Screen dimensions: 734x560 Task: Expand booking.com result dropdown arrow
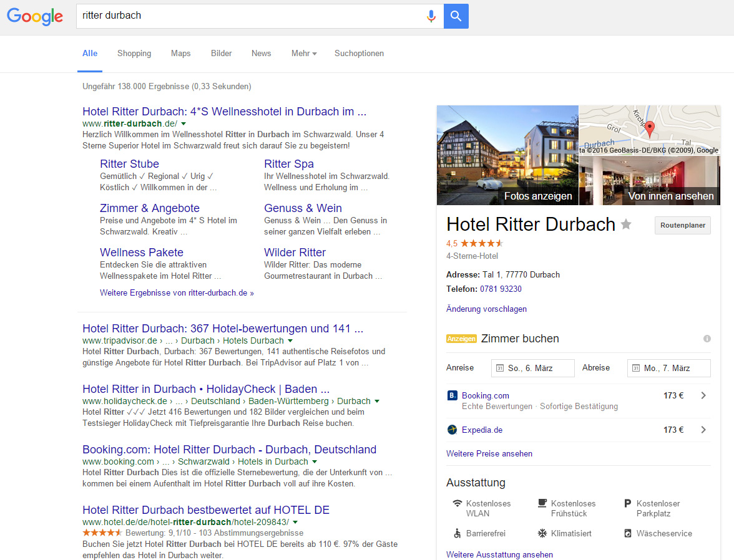(315, 461)
